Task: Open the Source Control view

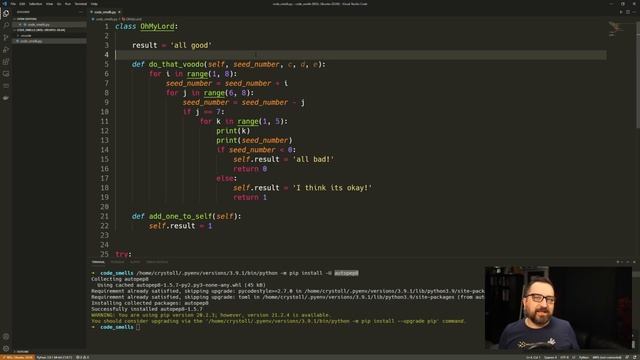Action: point(6,38)
